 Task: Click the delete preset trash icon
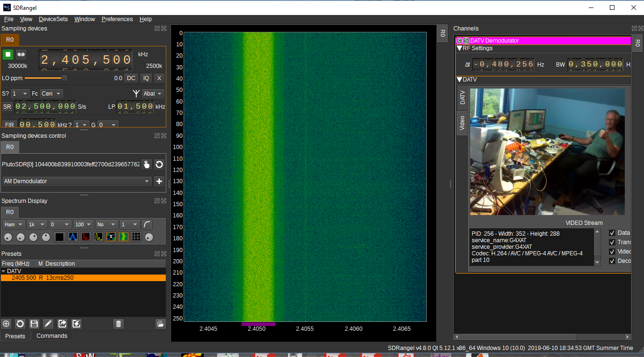click(118, 323)
